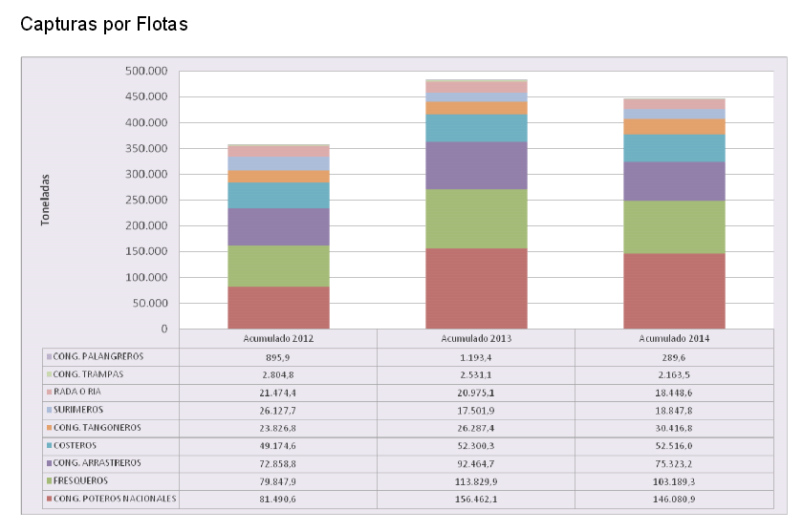
Task: Click the CONG. ARRASTREROS legend label
Action: pos(100,463)
